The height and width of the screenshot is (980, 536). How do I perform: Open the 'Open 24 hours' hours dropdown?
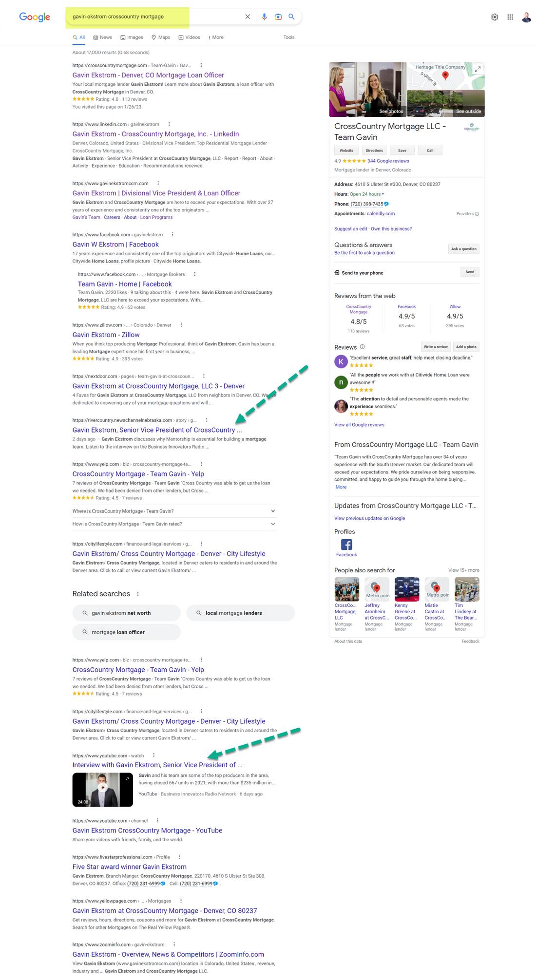point(367,194)
